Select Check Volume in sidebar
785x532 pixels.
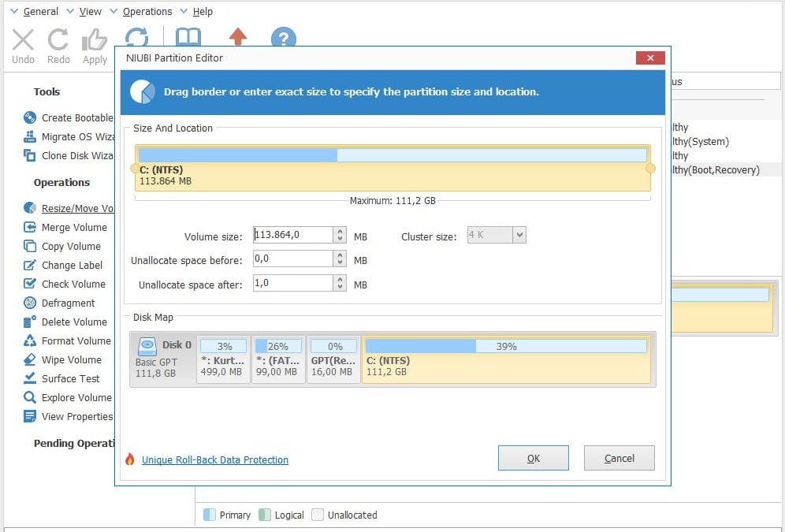point(73,284)
